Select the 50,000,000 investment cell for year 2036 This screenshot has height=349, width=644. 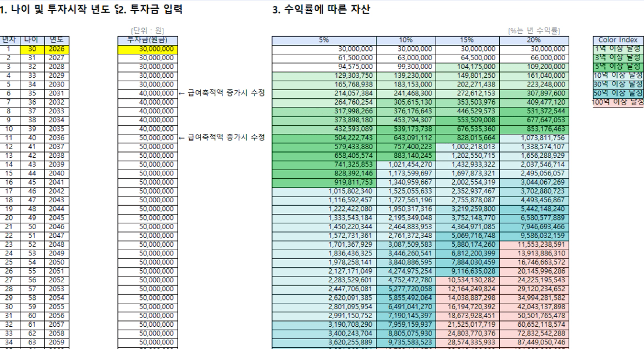click(x=148, y=138)
